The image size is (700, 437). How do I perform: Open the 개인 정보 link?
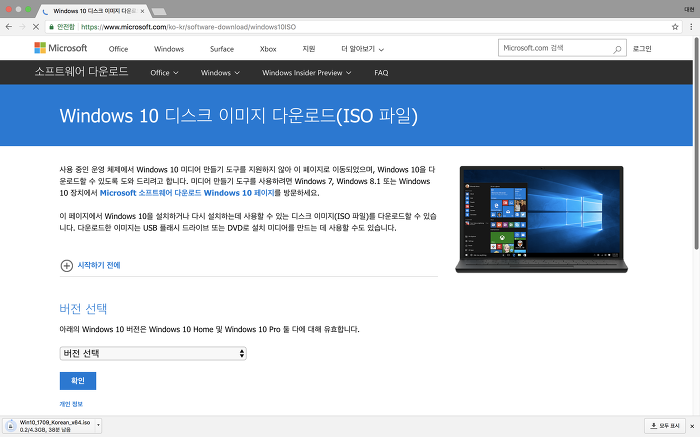[71, 404]
